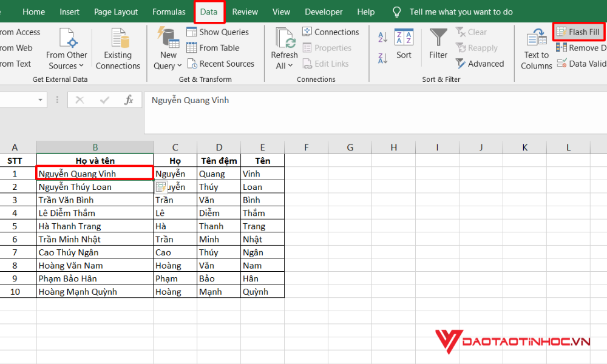Click Edit Links

click(325, 64)
